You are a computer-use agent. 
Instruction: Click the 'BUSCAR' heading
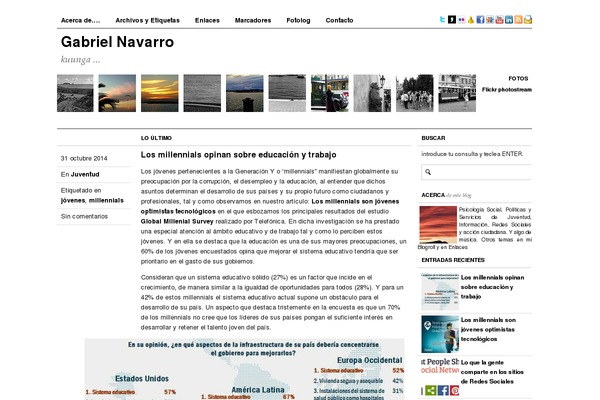[433, 138]
